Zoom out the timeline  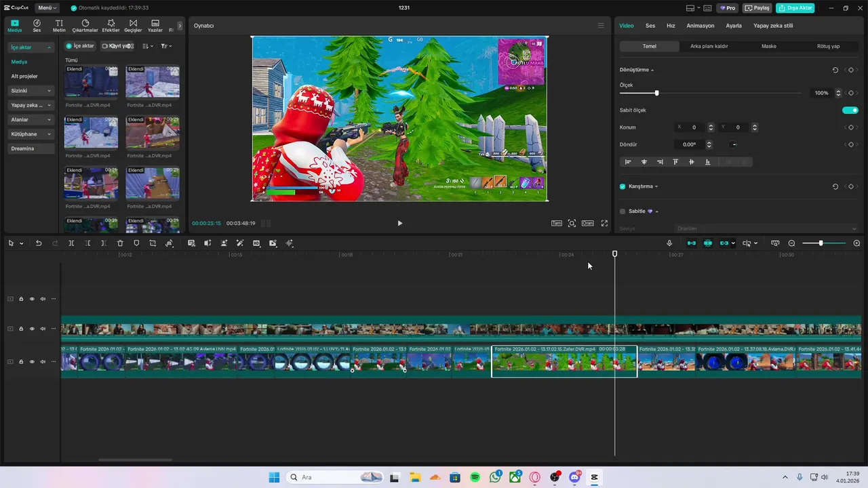(791, 243)
